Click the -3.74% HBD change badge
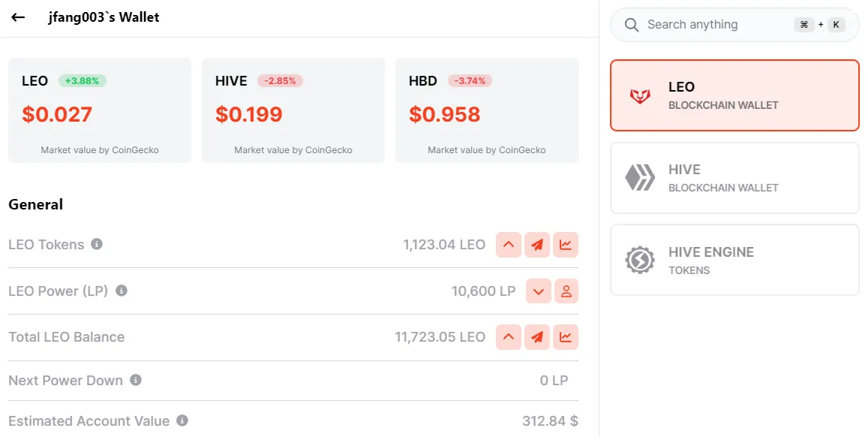The image size is (868, 437). coord(470,81)
